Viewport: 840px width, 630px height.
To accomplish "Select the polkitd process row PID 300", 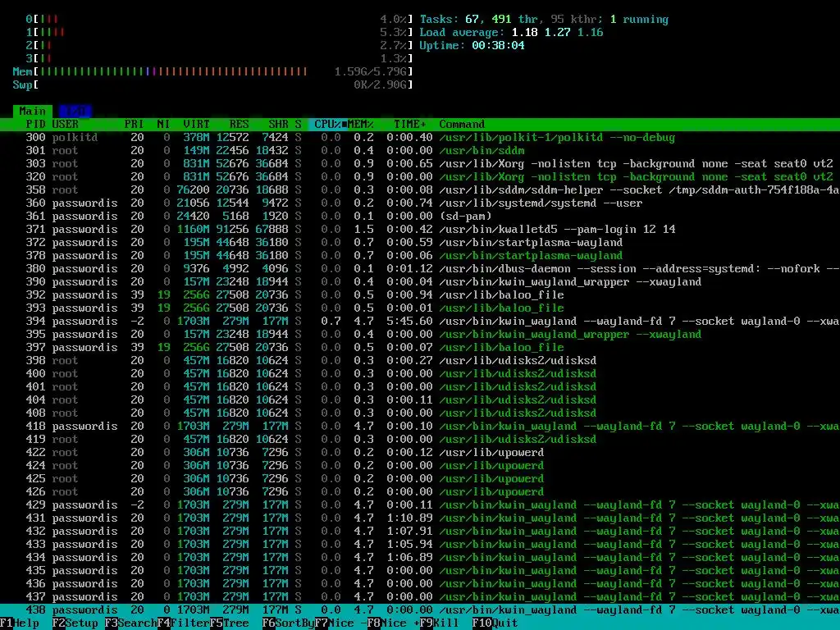I will [x=420, y=138].
